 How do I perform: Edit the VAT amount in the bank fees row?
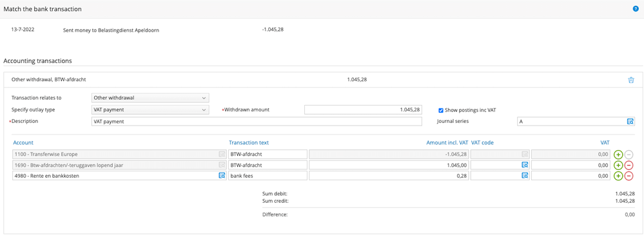point(571,175)
